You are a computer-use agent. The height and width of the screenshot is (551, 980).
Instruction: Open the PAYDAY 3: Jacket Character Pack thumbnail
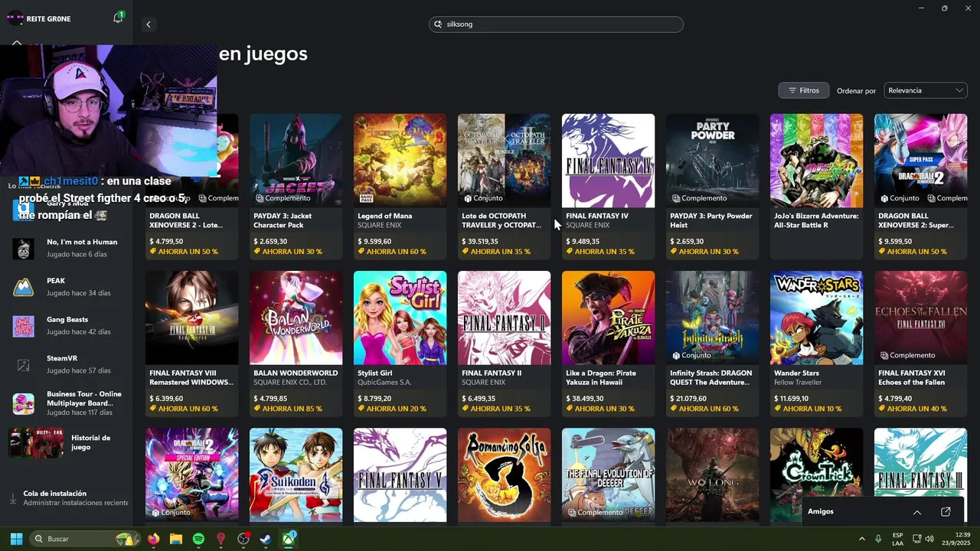296,160
